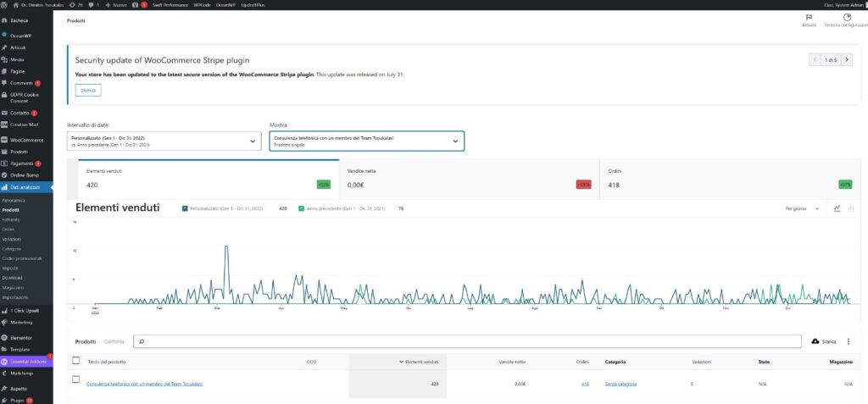Open the WordPress logo menu

tap(5, 4)
